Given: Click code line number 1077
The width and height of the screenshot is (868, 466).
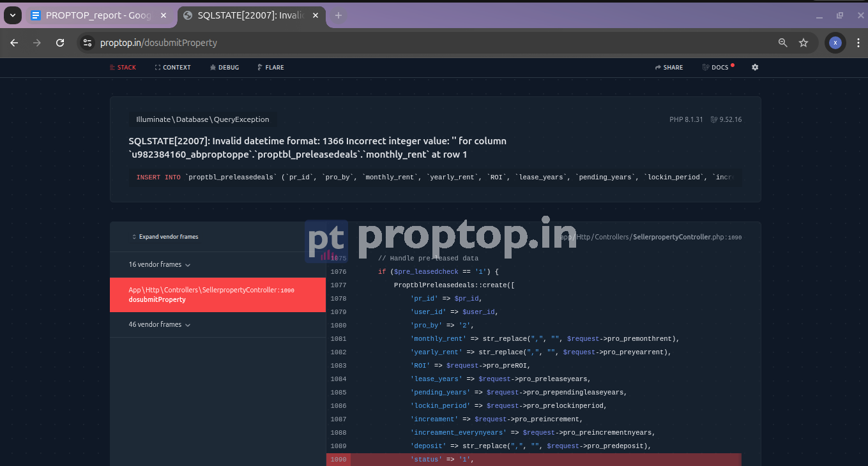Looking at the screenshot, I should coord(339,285).
